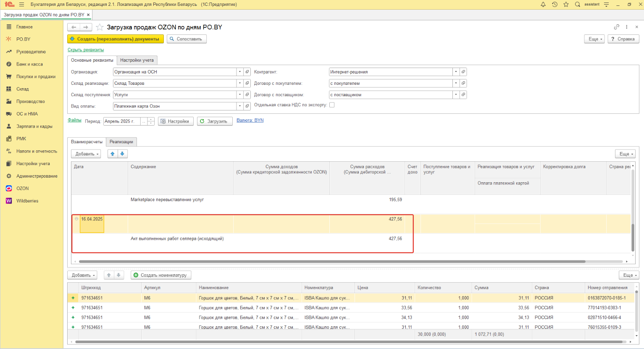Add form to favorites star
The height and width of the screenshot is (349, 644).
100,27
